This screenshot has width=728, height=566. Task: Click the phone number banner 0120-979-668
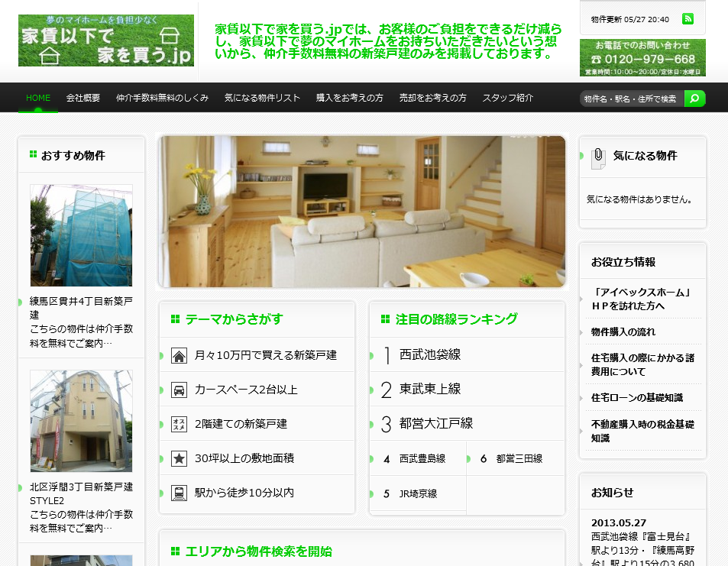click(642, 57)
